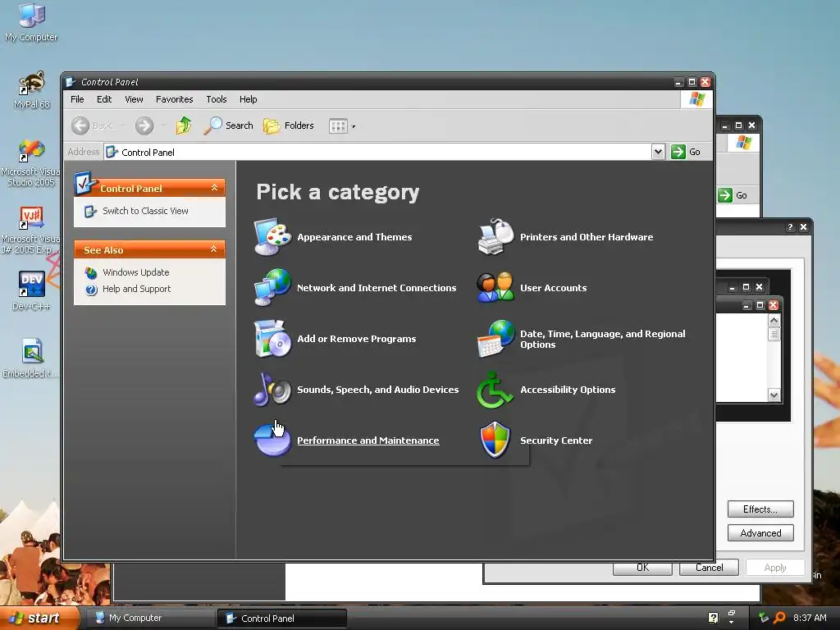Switch to Classic View link
Viewport: 840px width, 630px height.
click(145, 211)
